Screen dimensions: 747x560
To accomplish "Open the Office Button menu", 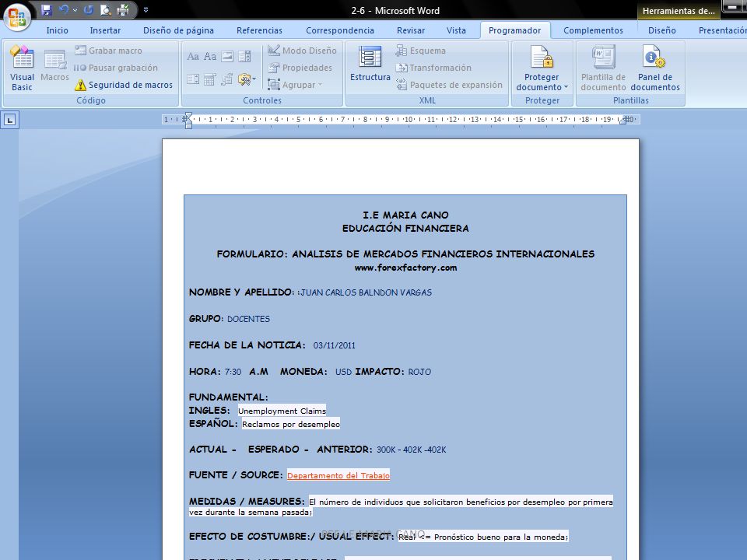I will click(17, 16).
